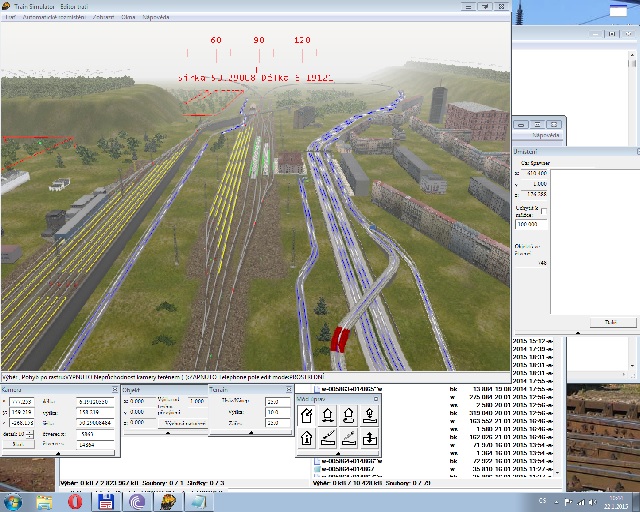Collapse the Mód úprav panel using bottom arrow

coord(338,453)
